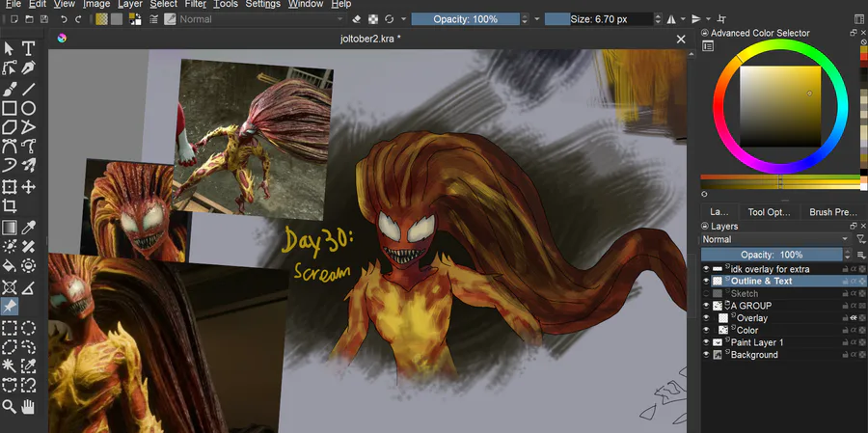Select the Gradient tool
Screen dimensions: 868x433
pos(10,228)
